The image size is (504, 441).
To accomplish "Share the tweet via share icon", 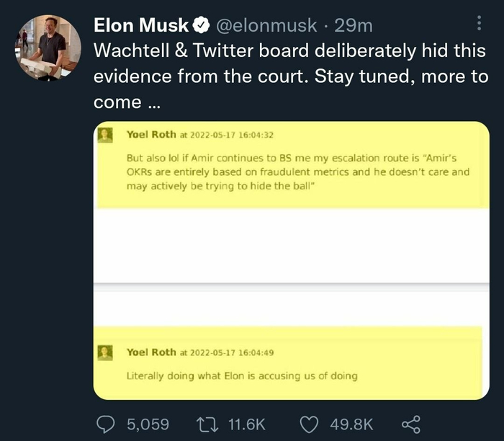I will (410, 424).
